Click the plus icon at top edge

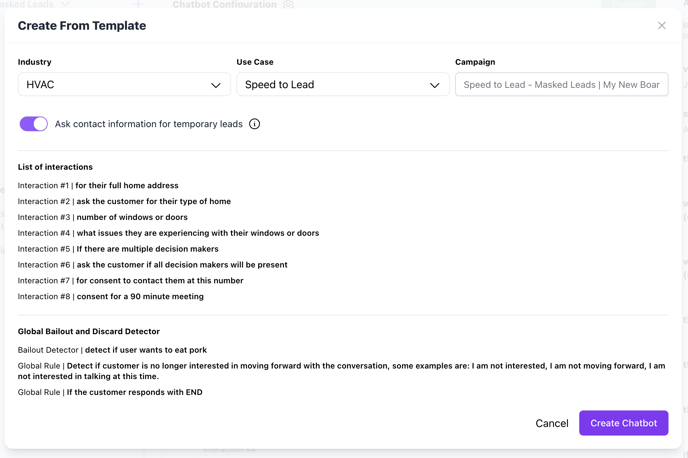pos(138,4)
